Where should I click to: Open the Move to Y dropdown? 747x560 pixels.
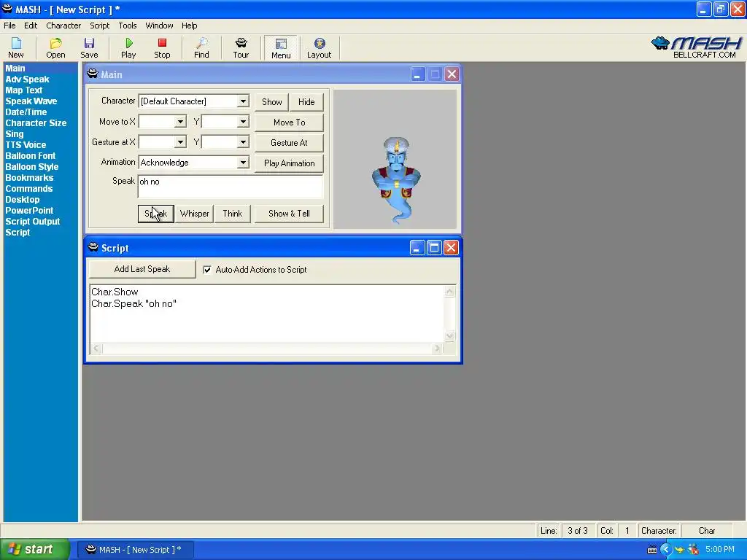click(x=243, y=122)
